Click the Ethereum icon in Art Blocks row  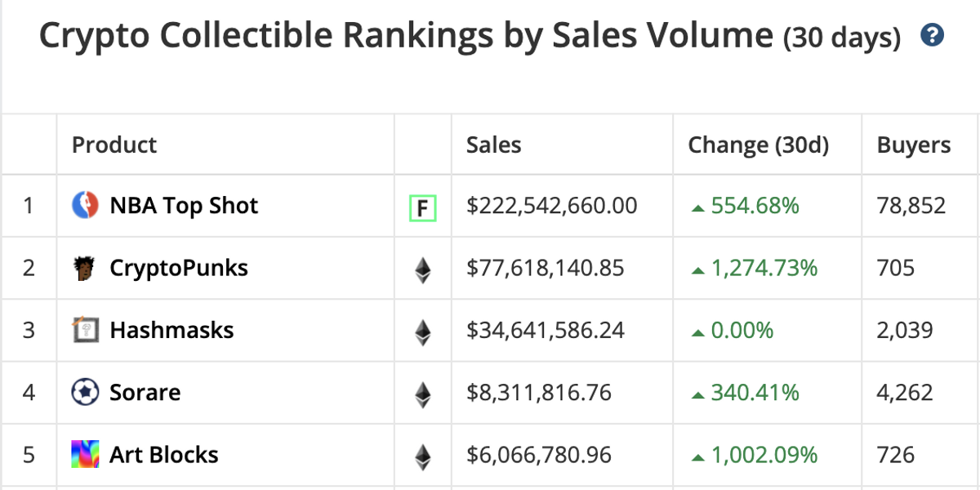(x=422, y=456)
